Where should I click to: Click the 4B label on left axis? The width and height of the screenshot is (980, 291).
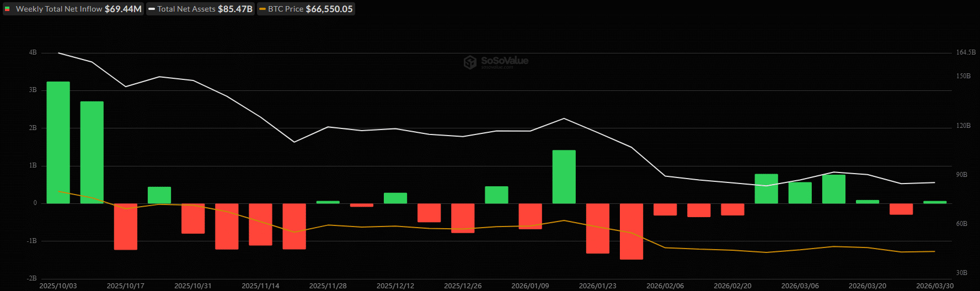[x=33, y=52]
